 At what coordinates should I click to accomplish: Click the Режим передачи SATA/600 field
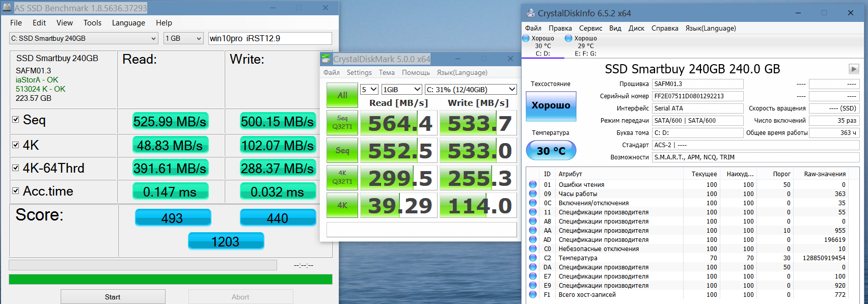click(x=697, y=120)
